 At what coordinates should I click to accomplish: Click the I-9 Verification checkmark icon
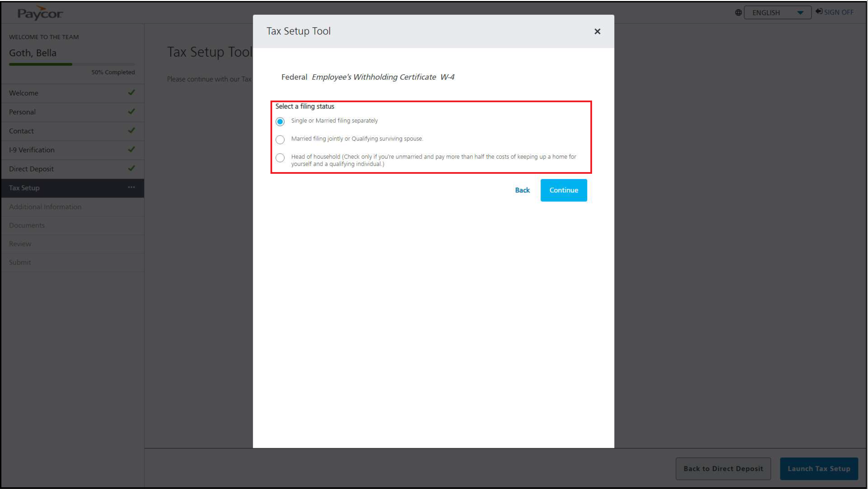[x=131, y=150]
